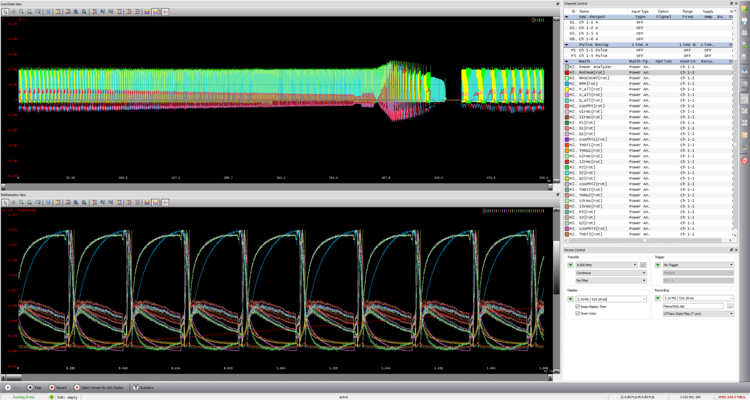Toggle the Draw Lines checkbox
Viewport: 750px width, 400px height.
click(x=578, y=313)
